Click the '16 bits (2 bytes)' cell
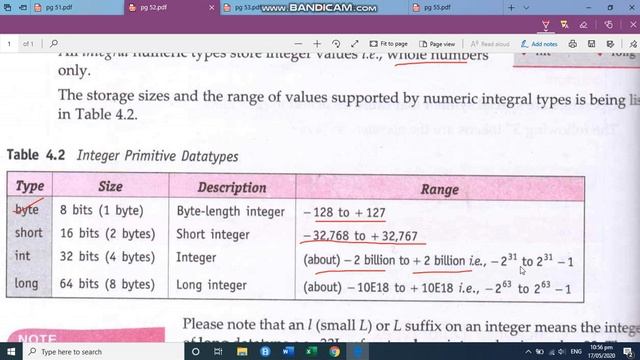The image size is (640, 360). (x=108, y=233)
